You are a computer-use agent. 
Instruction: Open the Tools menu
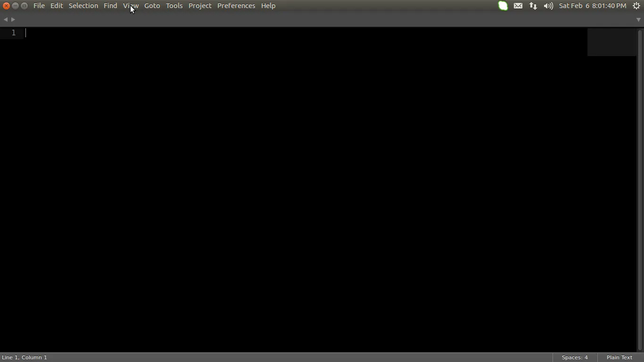coord(174,6)
